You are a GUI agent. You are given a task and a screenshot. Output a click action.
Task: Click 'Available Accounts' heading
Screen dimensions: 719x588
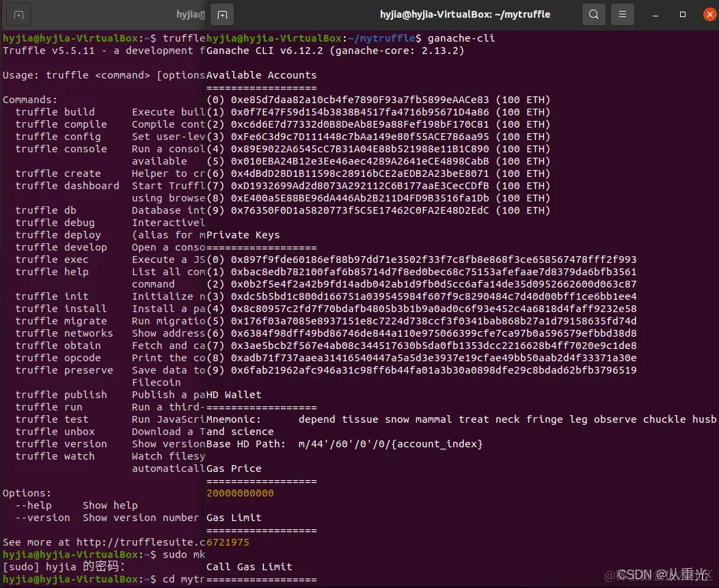click(x=261, y=75)
